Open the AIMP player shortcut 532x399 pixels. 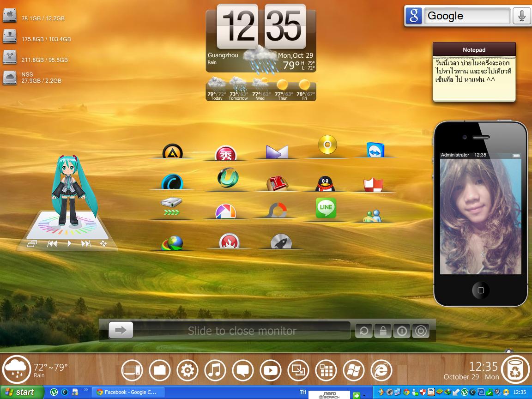click(172, 151)
